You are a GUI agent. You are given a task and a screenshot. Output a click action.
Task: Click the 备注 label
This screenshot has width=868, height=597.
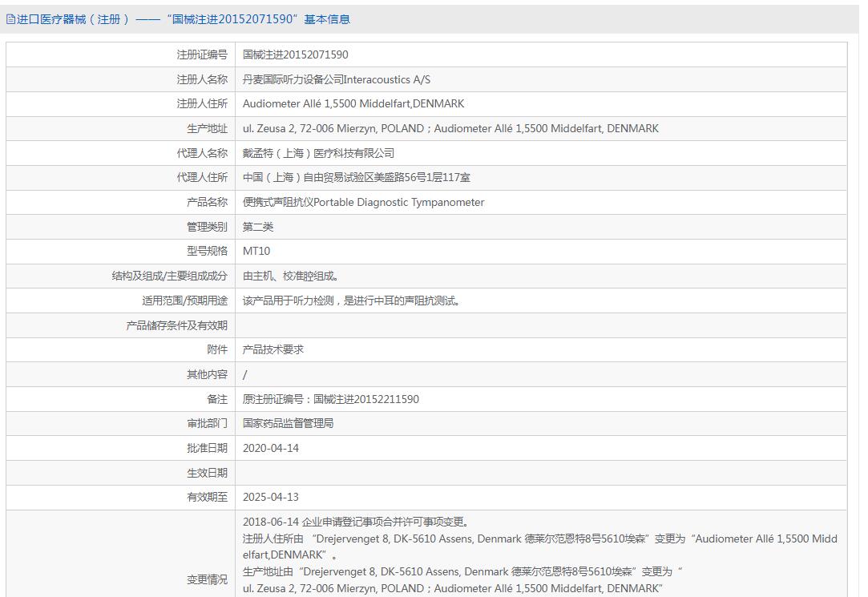[x=217, y=399]
